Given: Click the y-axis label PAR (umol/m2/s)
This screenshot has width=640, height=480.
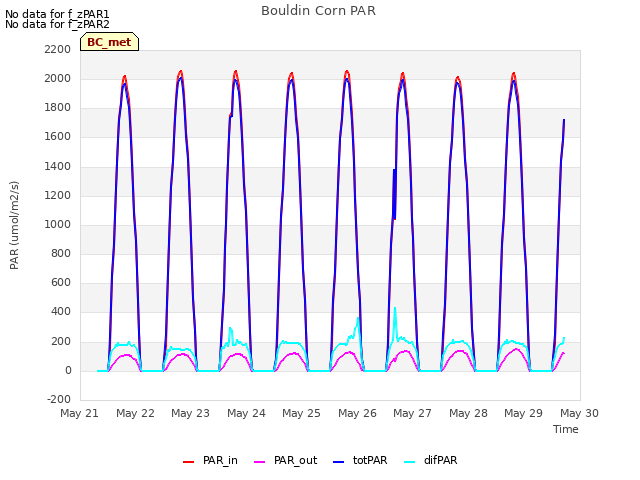Looking at the screenshot, I should point(14,225).
